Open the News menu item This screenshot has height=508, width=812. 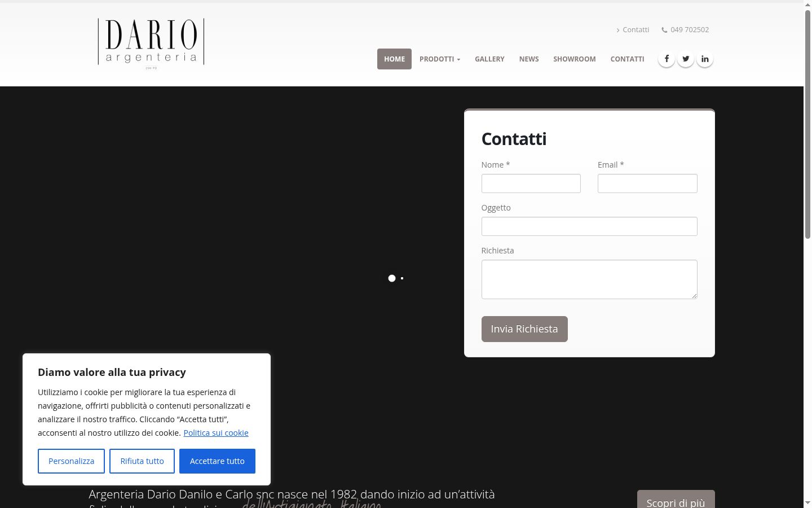click(529, 59)
